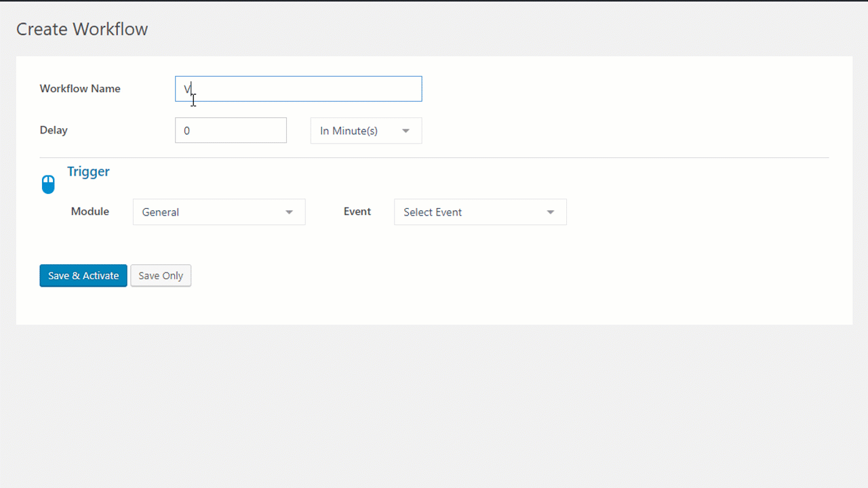The width and height of the screenshot is (868, 488).
Task: Select the General option text in Module box
Action: tap(161, 212)
